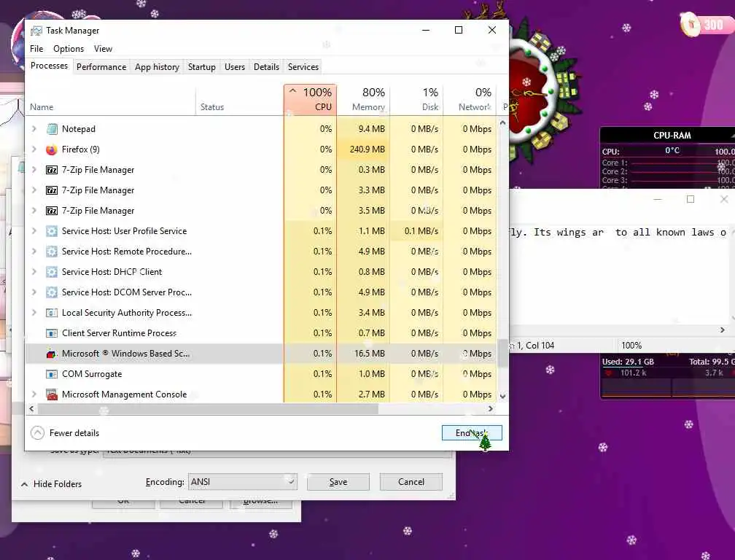This screenshot has width=735, height=560.
Task: Open the Encoding ANSI dropdown
Action: click(242, 482)
